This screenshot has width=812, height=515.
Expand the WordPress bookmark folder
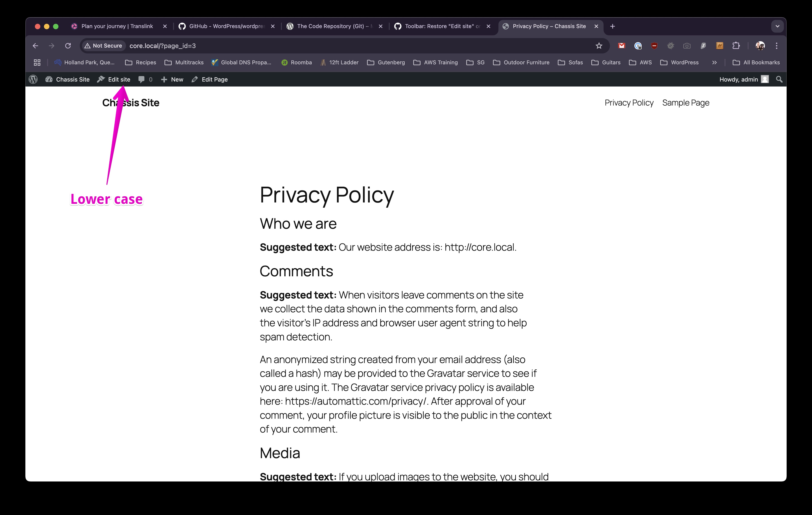point(679,62)
